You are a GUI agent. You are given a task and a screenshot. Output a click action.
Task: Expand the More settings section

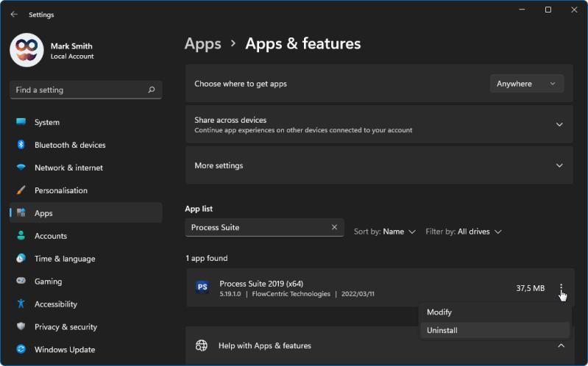click(559, 165)
